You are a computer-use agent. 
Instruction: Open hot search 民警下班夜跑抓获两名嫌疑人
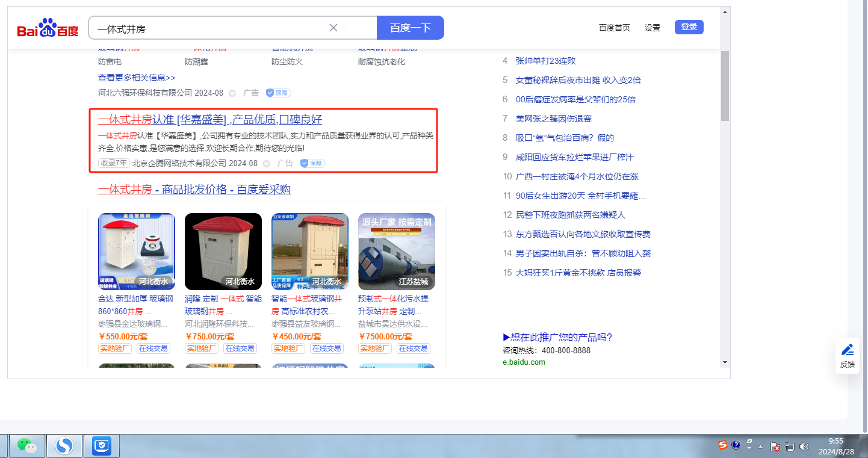click(571, 215)
